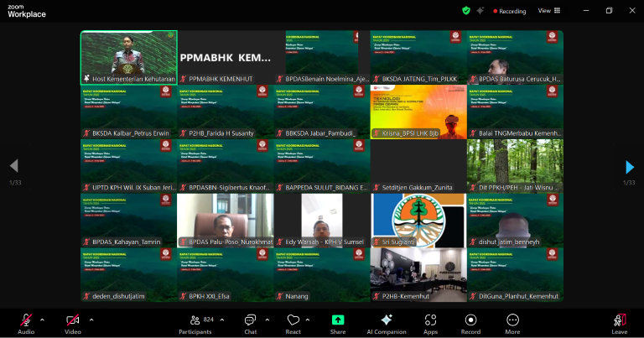This screenshot has height=338, width=644.
Task: Toggle the Record button in toolbar
Action: [x=470, y=321]
